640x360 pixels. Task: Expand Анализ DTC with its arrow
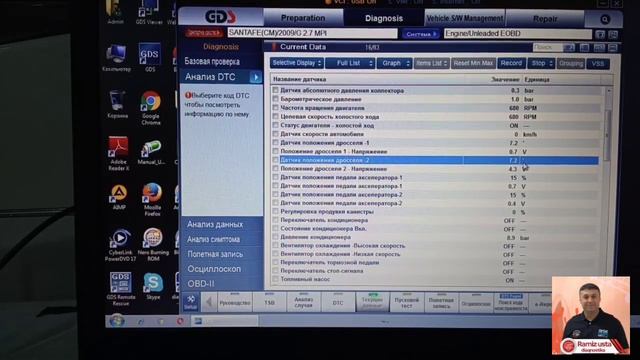[256, 77]
